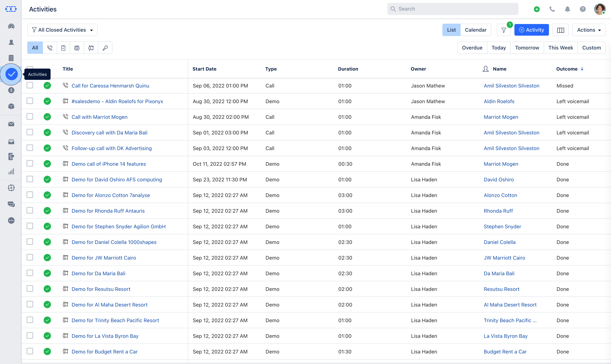Open the Rhonda Ruff contact link

pos(498,211)
